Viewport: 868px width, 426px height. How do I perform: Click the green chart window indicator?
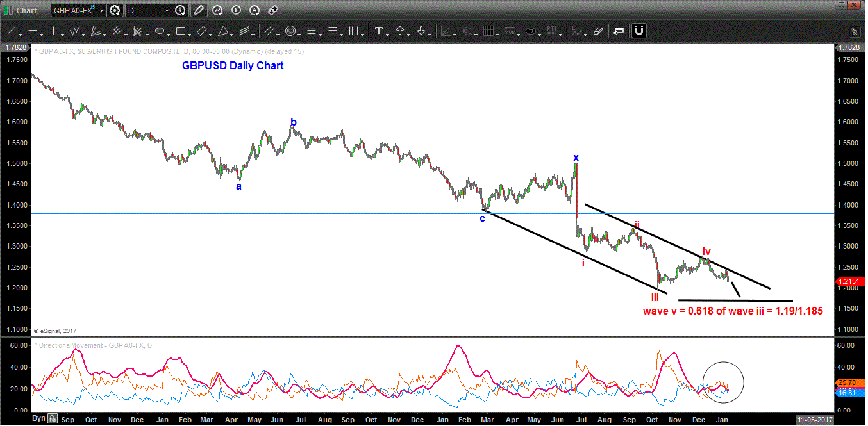coord(6,10)
